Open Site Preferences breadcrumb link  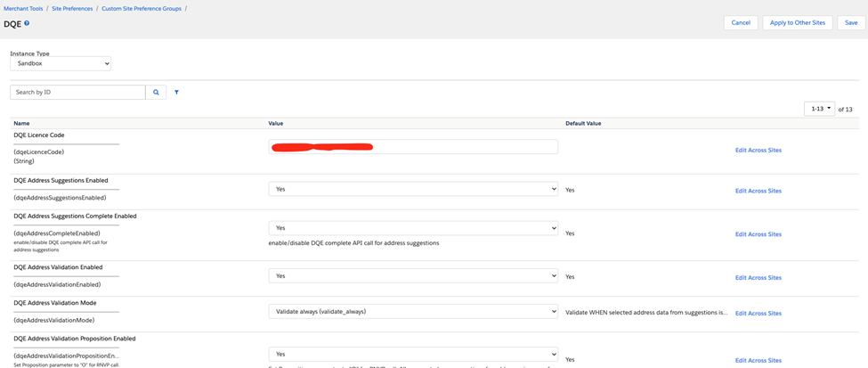(x=72, y=9)
